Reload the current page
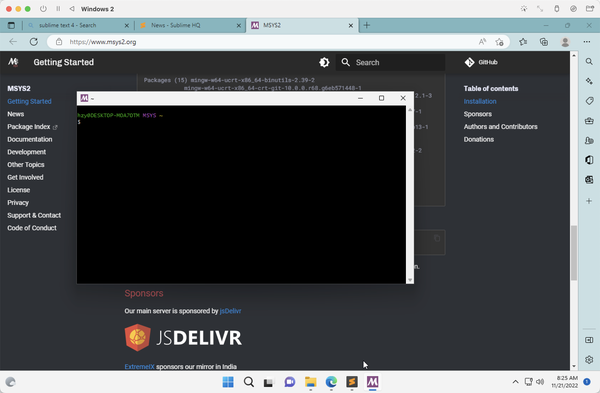Image resolution: width=600 pixels, height=393 pixels. pos(34,42)
